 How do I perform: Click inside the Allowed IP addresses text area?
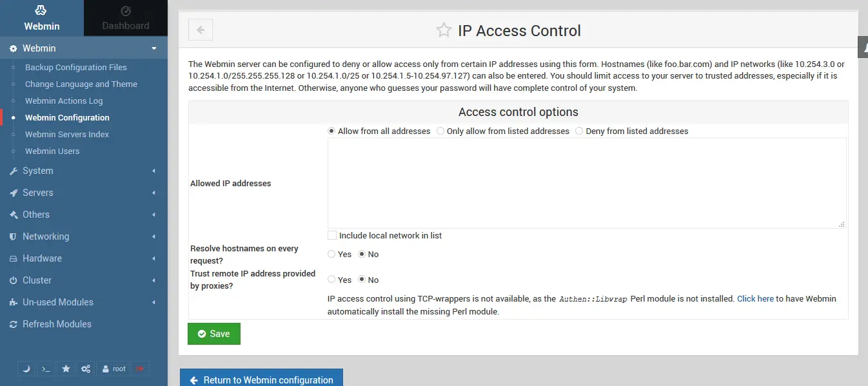[587, 183]
